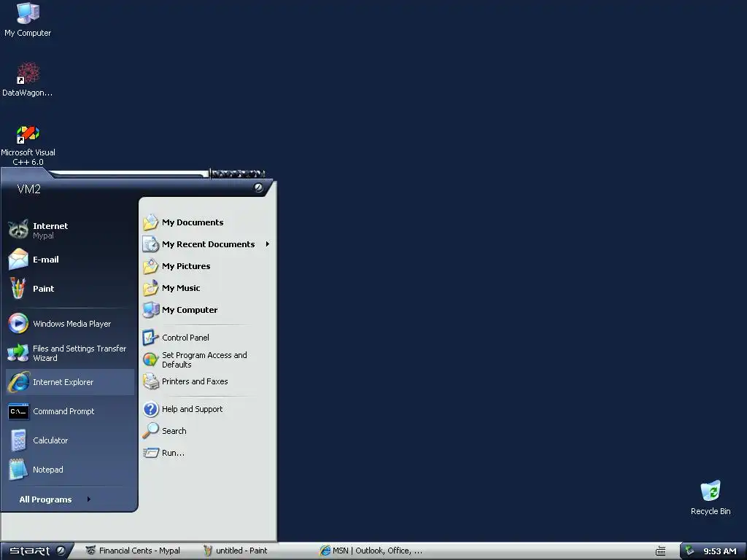Open E-mail from Start menu
Viewport: 747px width, 560px height.
click(x=70, y=260)
